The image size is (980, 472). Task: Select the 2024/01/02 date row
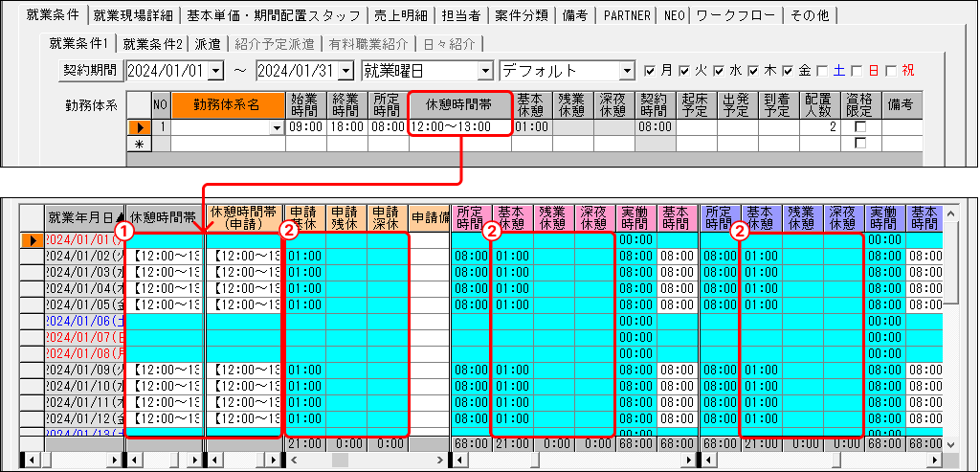click(x=84, y=256)
